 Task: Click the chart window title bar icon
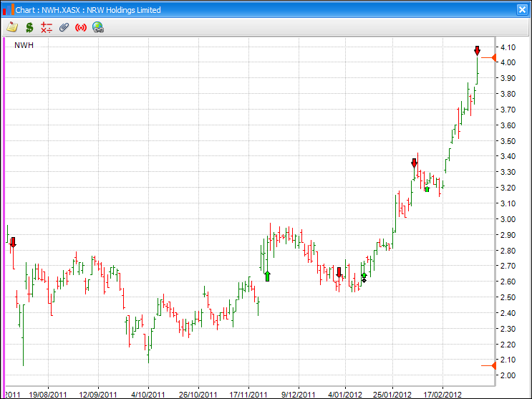click(8, 9)
